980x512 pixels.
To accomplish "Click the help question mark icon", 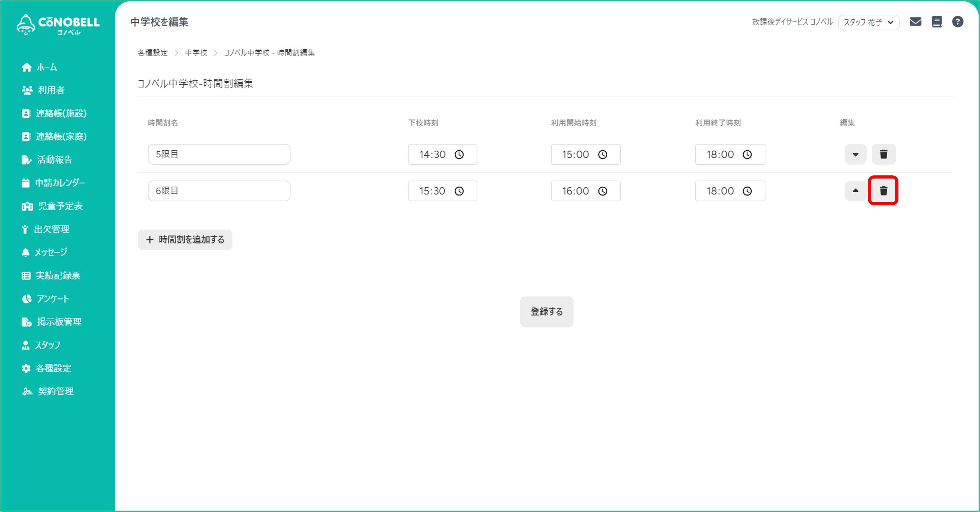I will [x=957, y=22].
